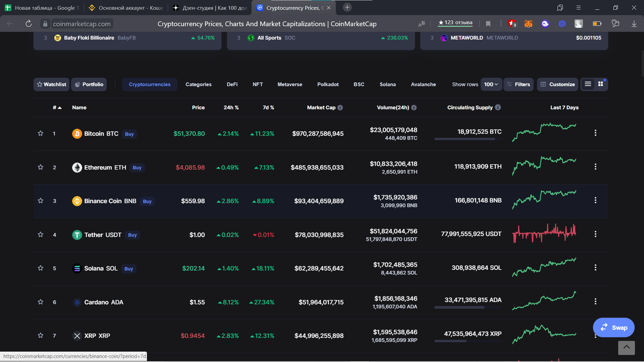
Task: Open new browser tab
Action: point(347,8)
